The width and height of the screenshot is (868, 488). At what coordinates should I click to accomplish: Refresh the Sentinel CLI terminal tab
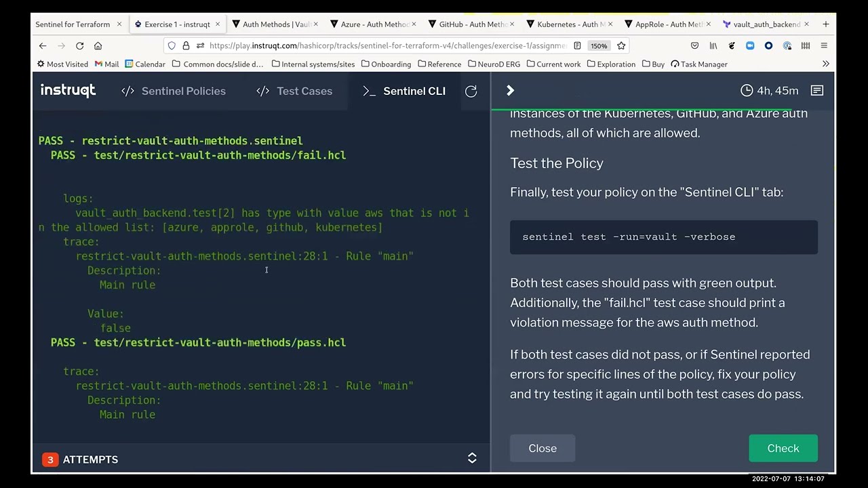click(x=471, y=91)
